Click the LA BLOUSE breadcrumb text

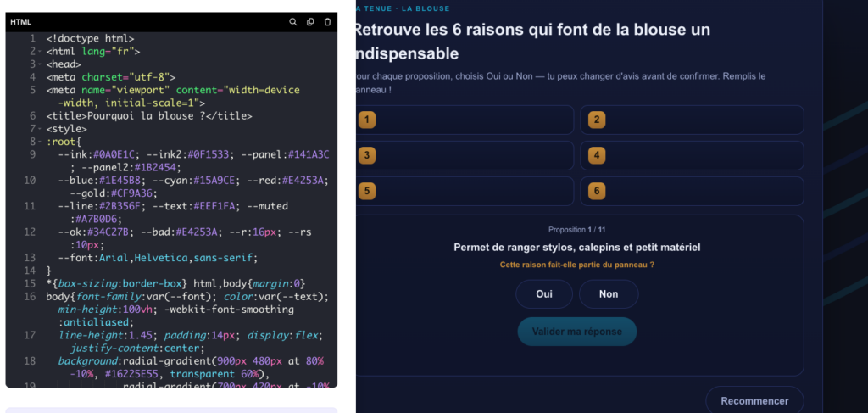[426, 8]
